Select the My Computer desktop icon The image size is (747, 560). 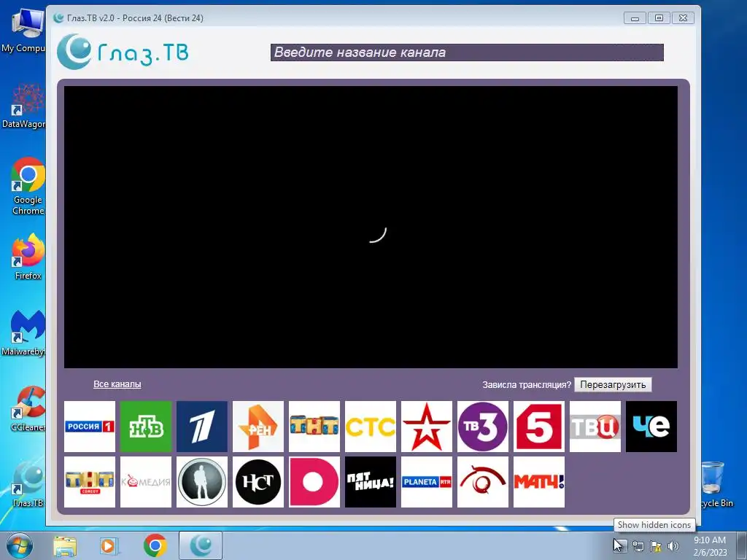point(24,30)
